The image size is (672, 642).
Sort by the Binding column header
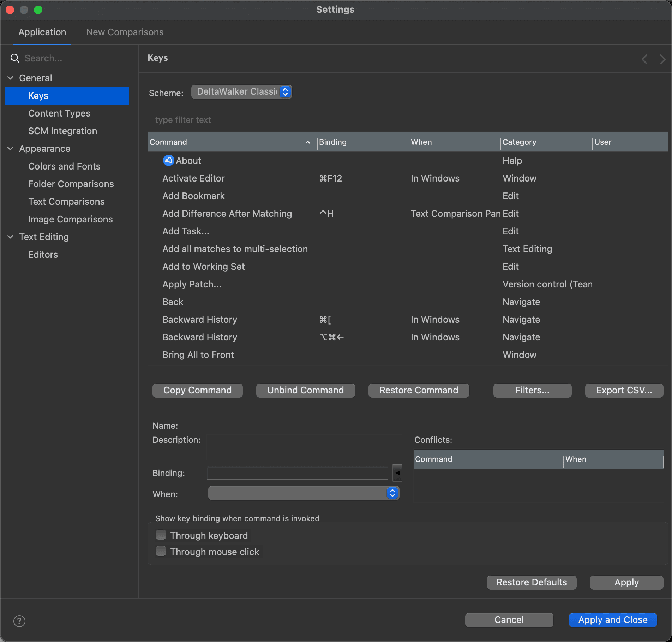click(x=363, y=142)
